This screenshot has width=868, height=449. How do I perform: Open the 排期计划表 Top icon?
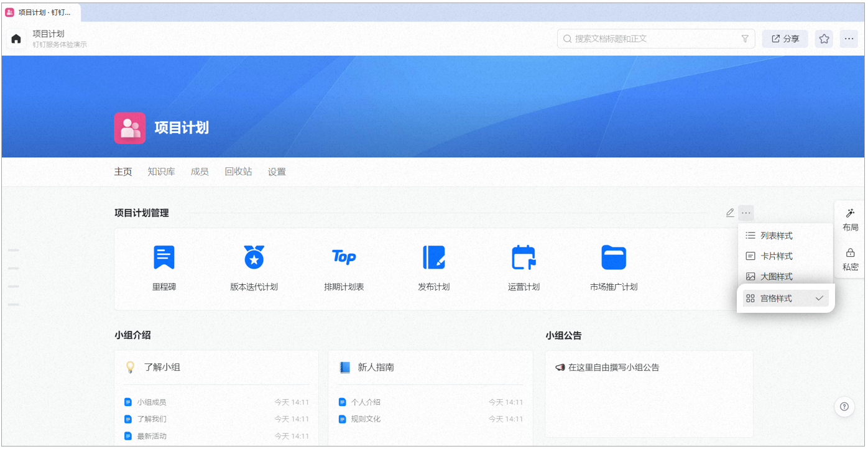click(344, 257)
